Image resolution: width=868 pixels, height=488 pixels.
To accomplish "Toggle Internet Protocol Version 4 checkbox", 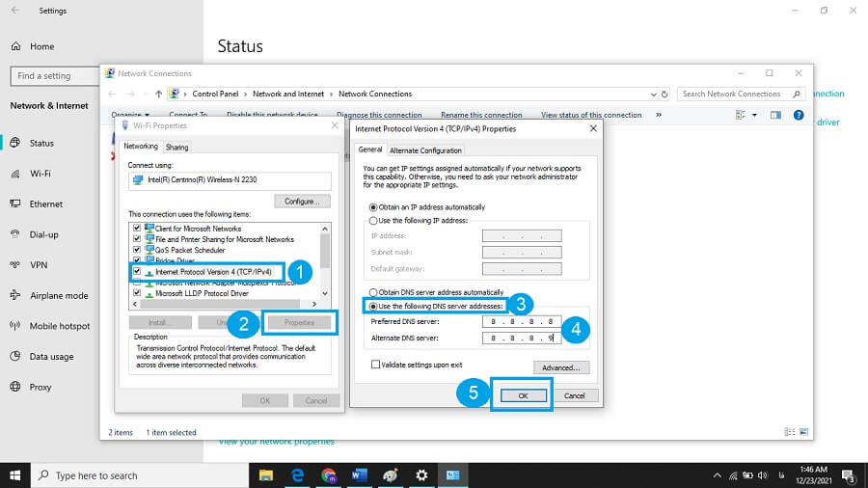I will point(137,272).
